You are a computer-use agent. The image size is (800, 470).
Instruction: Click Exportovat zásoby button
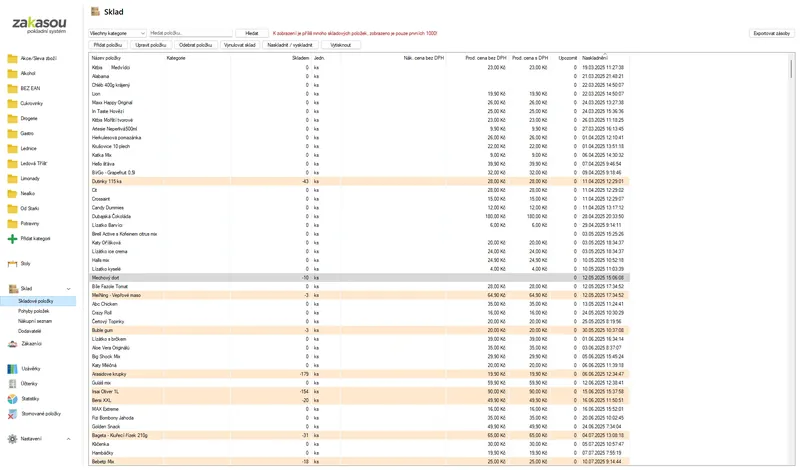pyautogui.click(x=771, y=33)
